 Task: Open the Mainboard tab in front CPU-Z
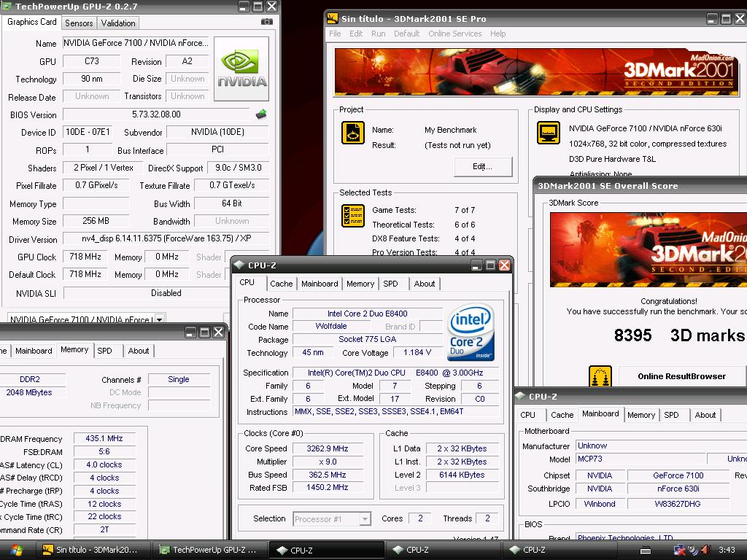[320, 284]
